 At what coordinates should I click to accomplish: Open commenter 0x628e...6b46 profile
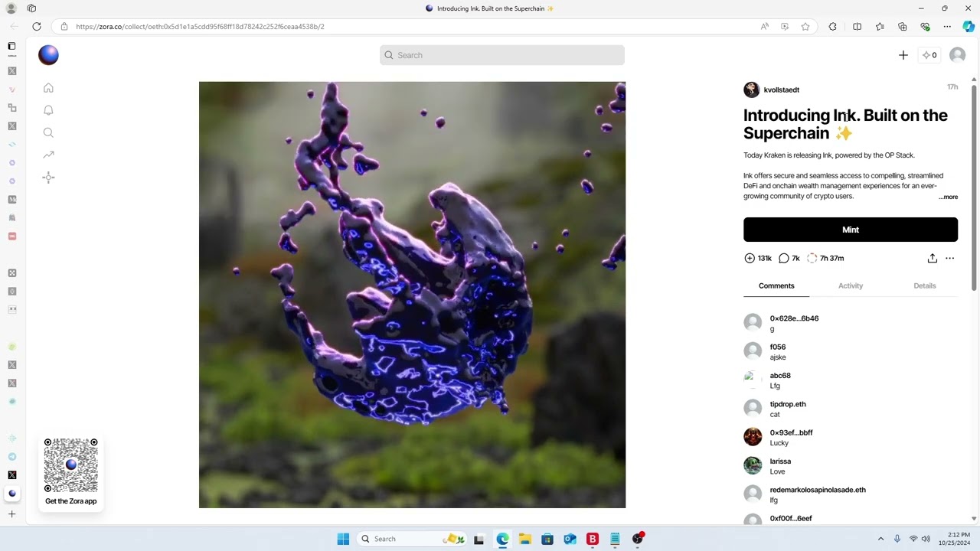click(794, 318)
